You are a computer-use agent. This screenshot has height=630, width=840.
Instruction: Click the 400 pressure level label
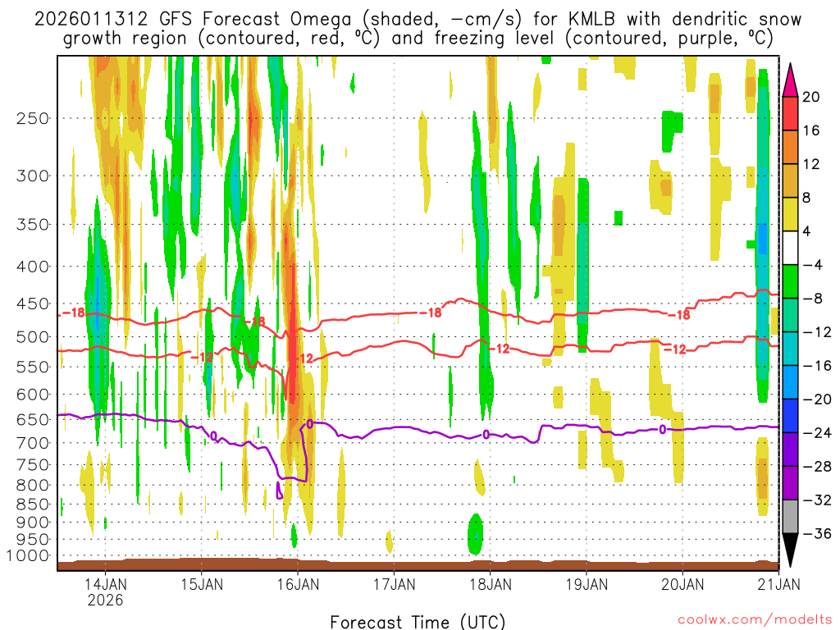click(x=33, y=267)
